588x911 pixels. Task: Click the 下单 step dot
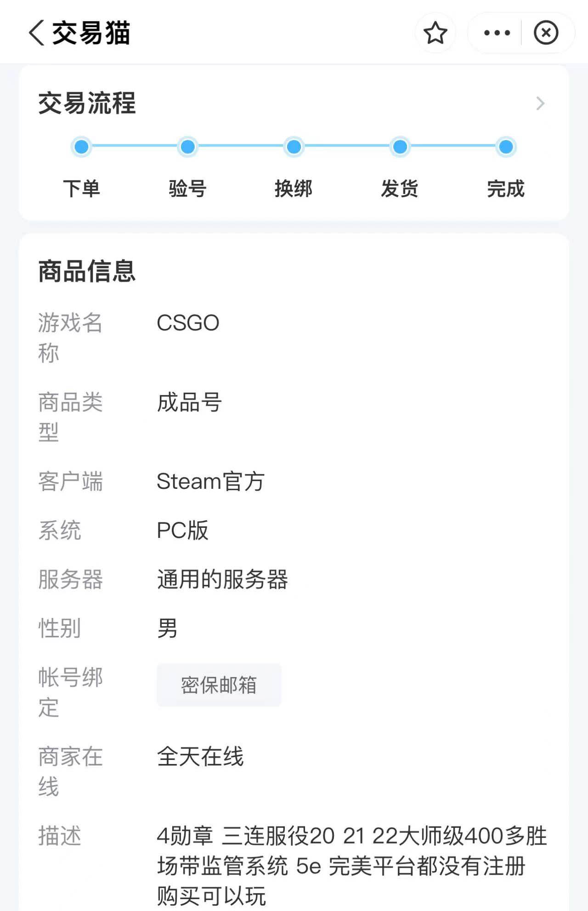(x=82, y=147)
